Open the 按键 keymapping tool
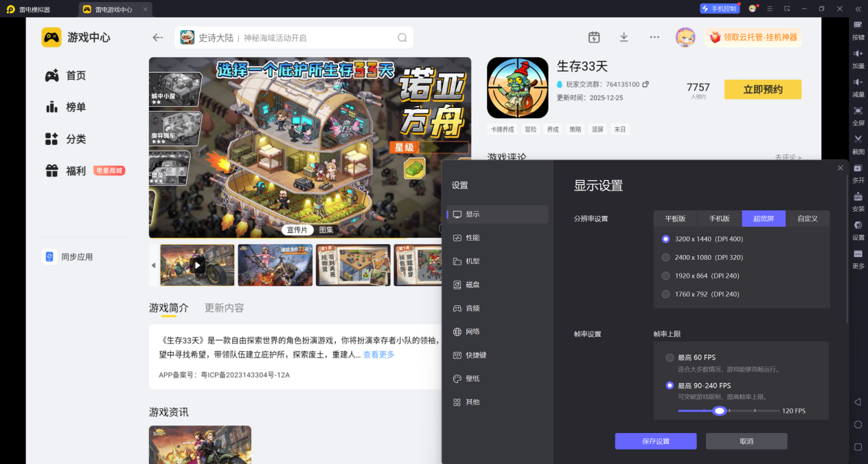 pyautogui.click(x=858, y=30)
